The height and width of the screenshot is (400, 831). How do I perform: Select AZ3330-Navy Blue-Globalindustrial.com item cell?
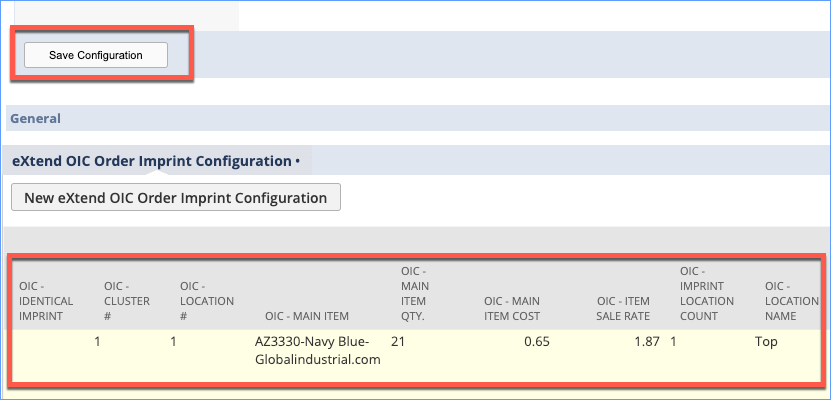click(x=318, y=351)
